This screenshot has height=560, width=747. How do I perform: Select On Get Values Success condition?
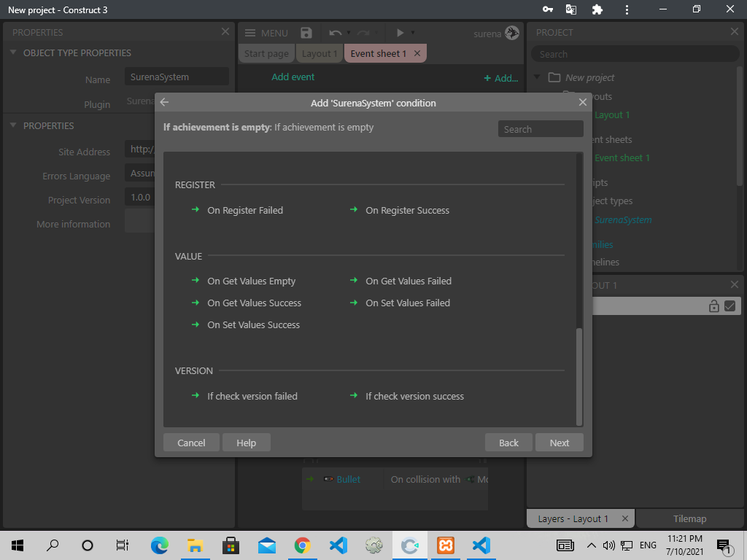(254, 303)
